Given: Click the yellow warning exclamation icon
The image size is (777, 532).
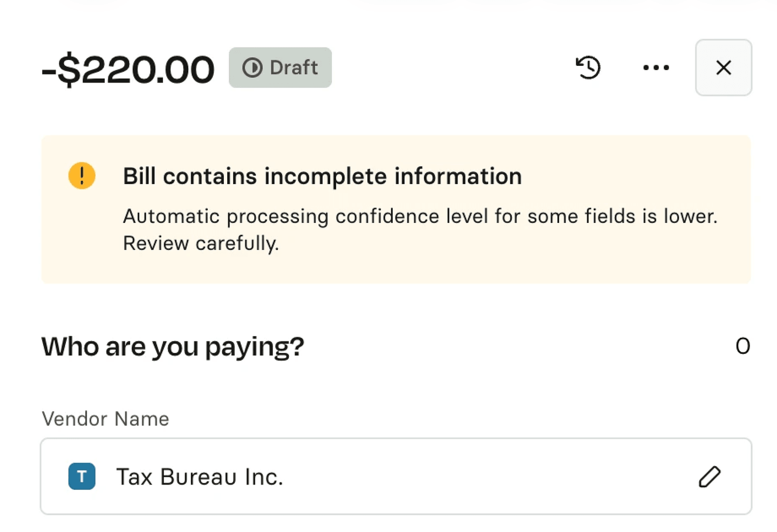Looking at the screenshot, I should tap(82, 176).
